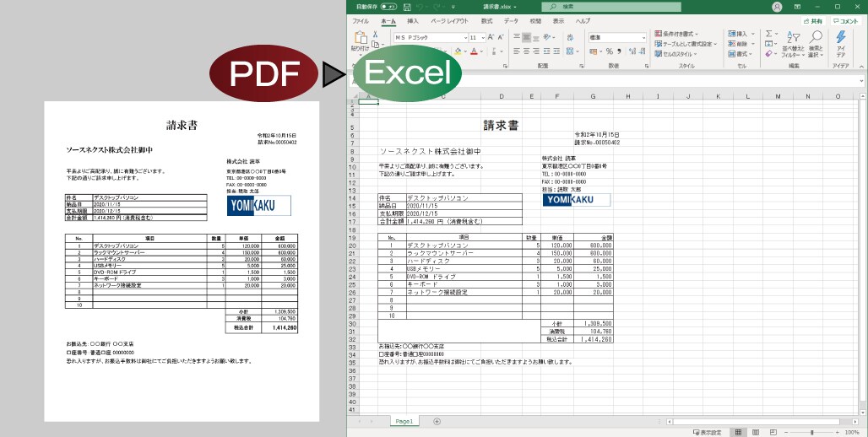This screenshot has width=868, height=437.
Task: Apply percent style format
Action: coord(609,51)
